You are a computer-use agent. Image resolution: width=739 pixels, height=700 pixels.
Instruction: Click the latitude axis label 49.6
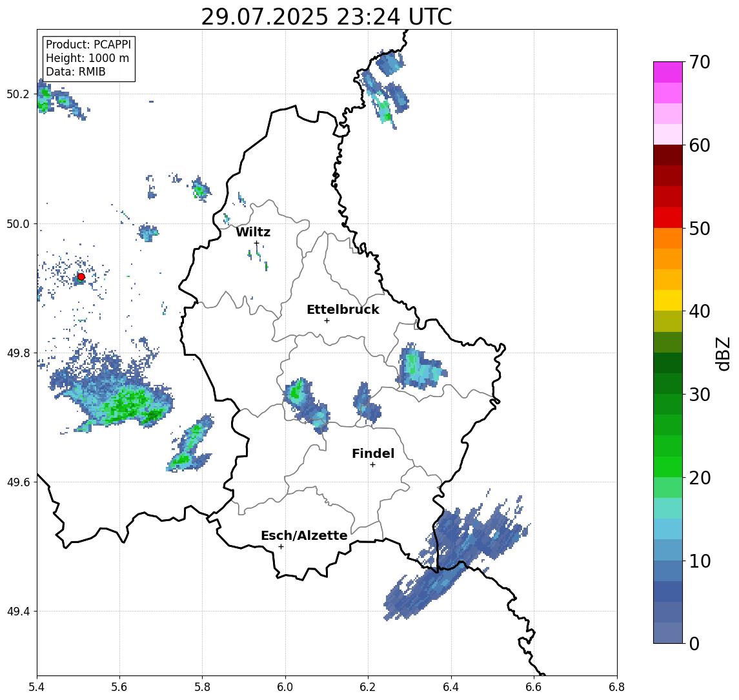pos(18,482)
